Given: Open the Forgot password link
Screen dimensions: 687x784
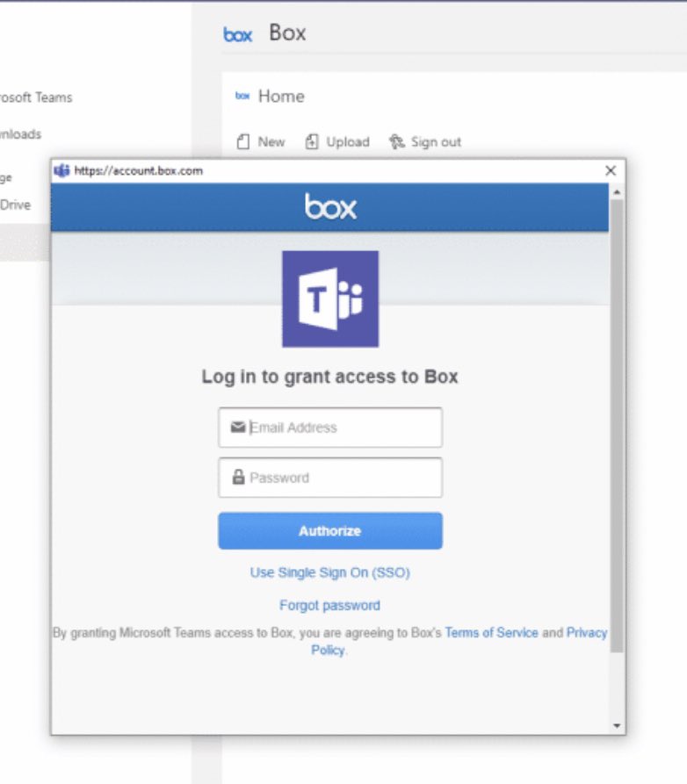Looking at the screenshot, I should click(x=329, y=606).
